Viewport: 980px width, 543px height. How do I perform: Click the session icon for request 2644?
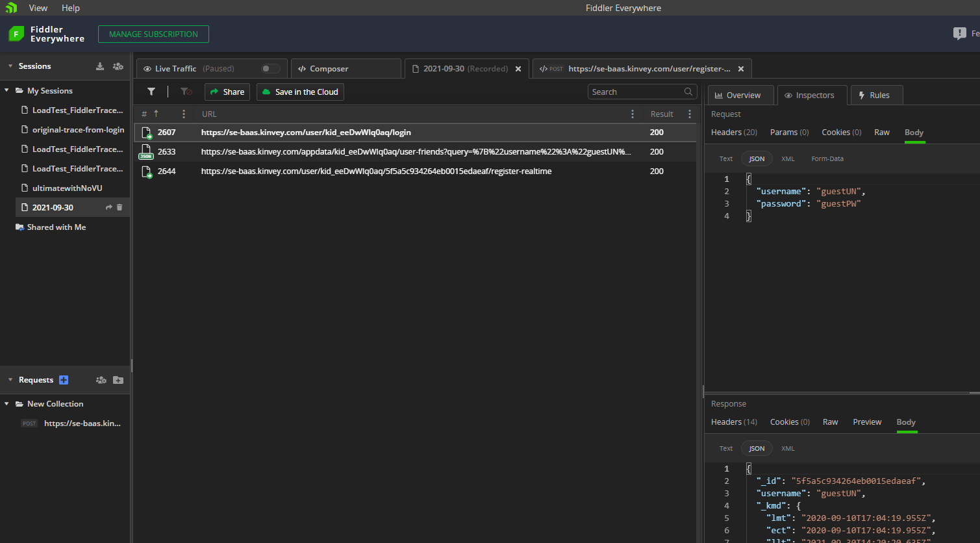(146, 171)
